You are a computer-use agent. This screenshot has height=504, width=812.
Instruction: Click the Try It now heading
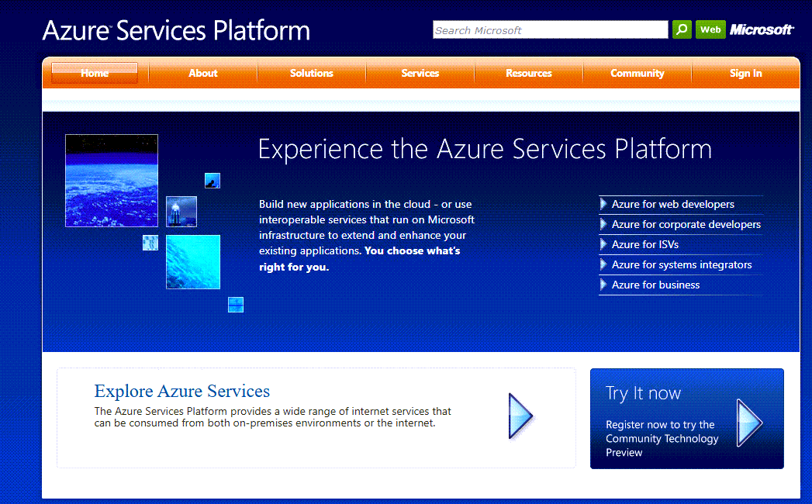pyautogui.click(x=643, y=394)
